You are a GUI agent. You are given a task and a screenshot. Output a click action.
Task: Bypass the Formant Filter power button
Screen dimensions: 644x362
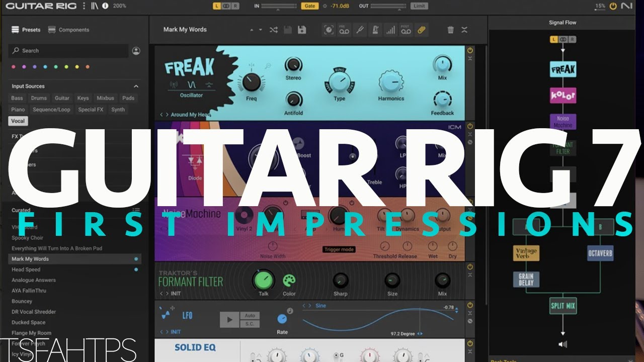(x=470, y=266)
